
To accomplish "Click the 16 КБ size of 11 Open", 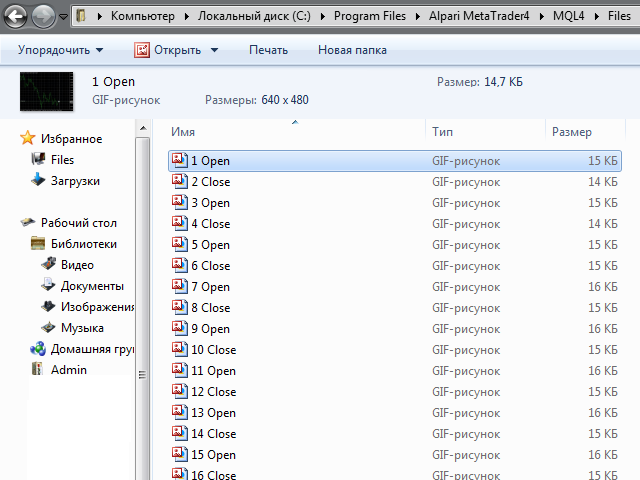I will [x=603, y=371].
